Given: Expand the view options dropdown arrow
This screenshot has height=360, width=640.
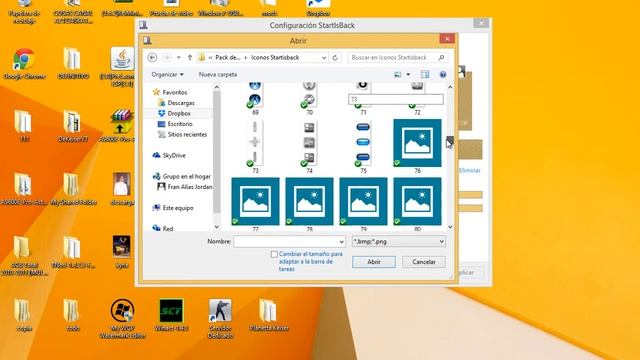Looking at the screenshot, I should (408, 75).
